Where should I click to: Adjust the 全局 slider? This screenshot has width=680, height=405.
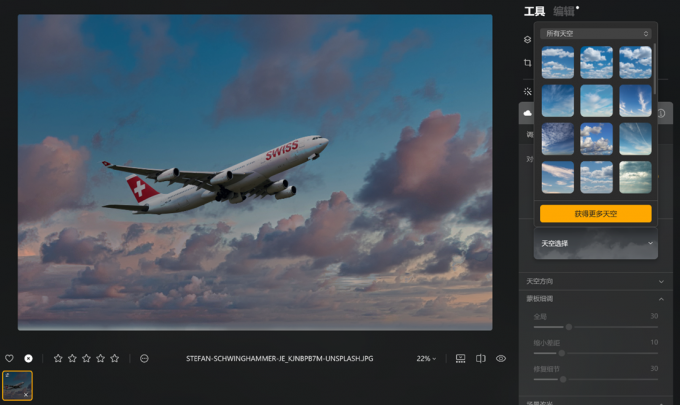point(569,327)
